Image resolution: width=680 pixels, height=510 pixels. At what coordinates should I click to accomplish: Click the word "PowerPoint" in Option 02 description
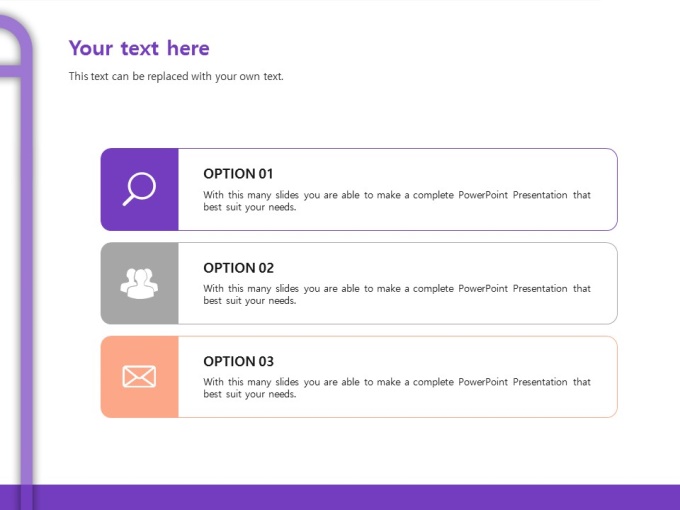click(x=483, y=289)
